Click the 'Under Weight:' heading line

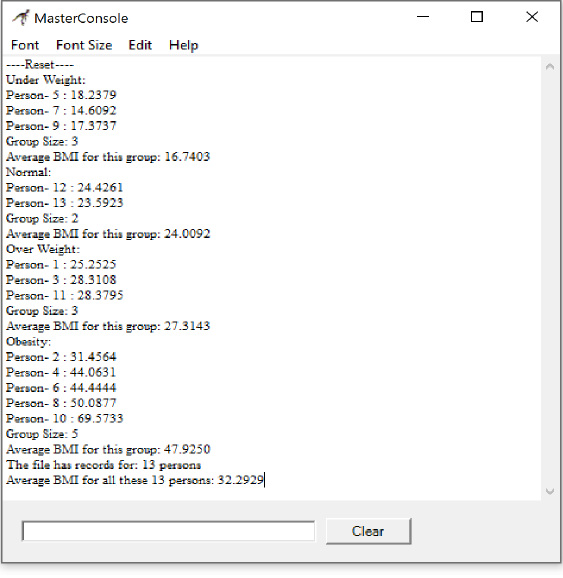tap(46, 80)
